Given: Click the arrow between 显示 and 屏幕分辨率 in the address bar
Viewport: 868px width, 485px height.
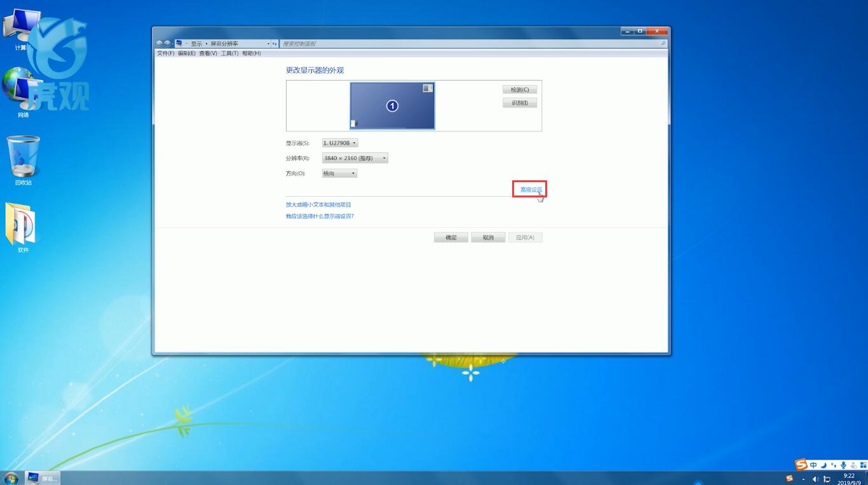Looking at the screenshot, I should [207, 44].
